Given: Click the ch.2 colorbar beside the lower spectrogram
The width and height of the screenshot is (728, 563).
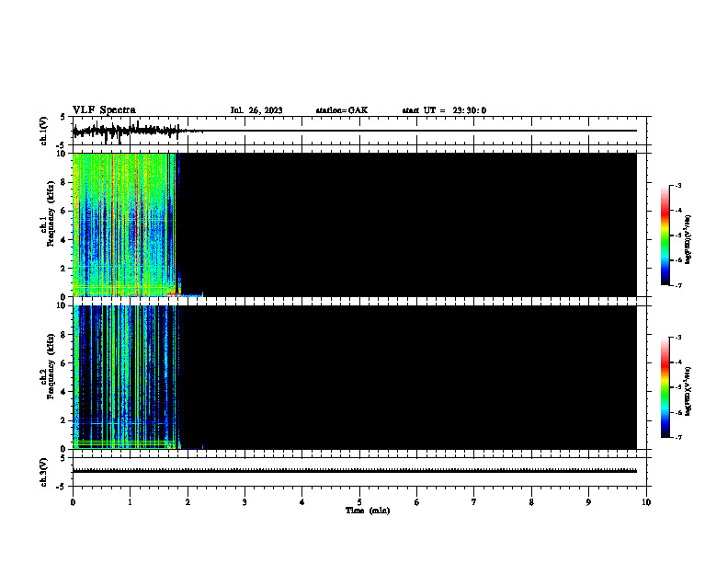Looking at the screenshot, I should coord(665,387).
